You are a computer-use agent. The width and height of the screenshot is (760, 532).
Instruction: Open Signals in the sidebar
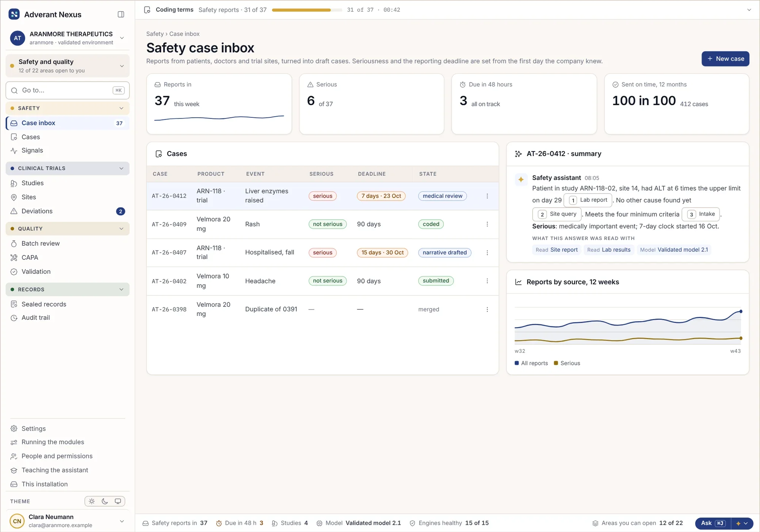(68, 150)
